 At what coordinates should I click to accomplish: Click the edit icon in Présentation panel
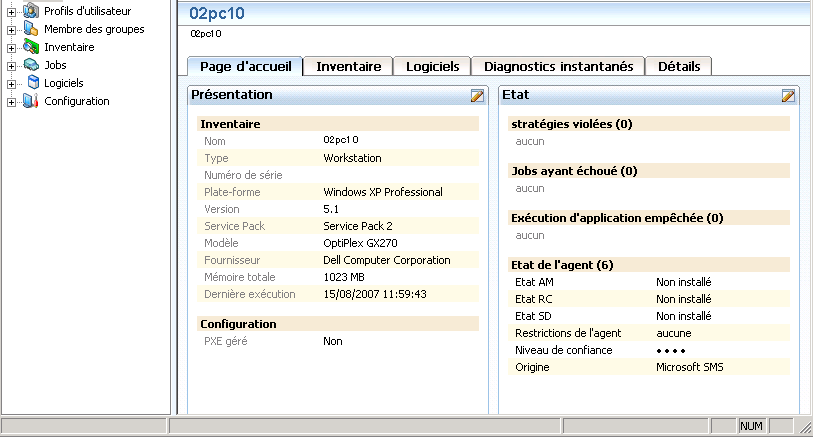[x=477, y=95]
